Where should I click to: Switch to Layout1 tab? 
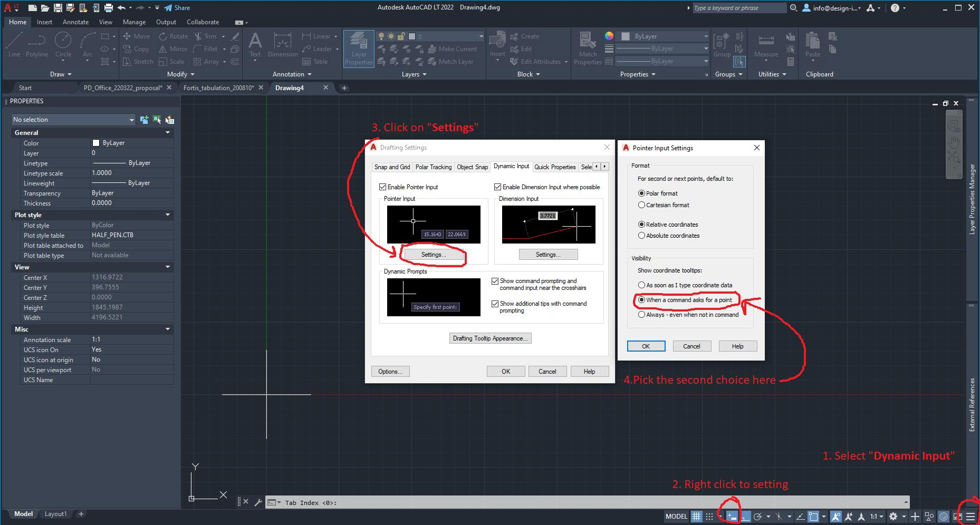[55, 514]
